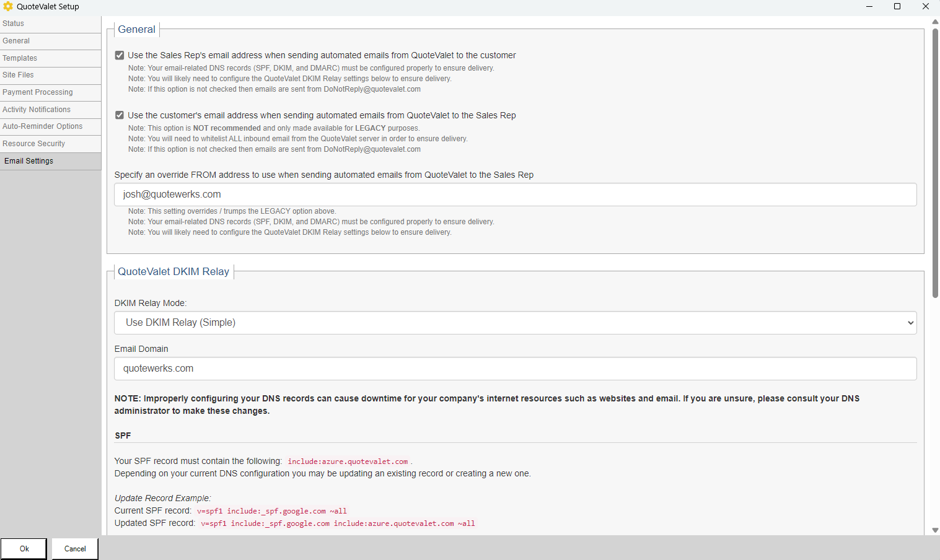Select Activity Notifications in the sidebar
The width and height of the screenshot is (940, 560).
(50, 110)
